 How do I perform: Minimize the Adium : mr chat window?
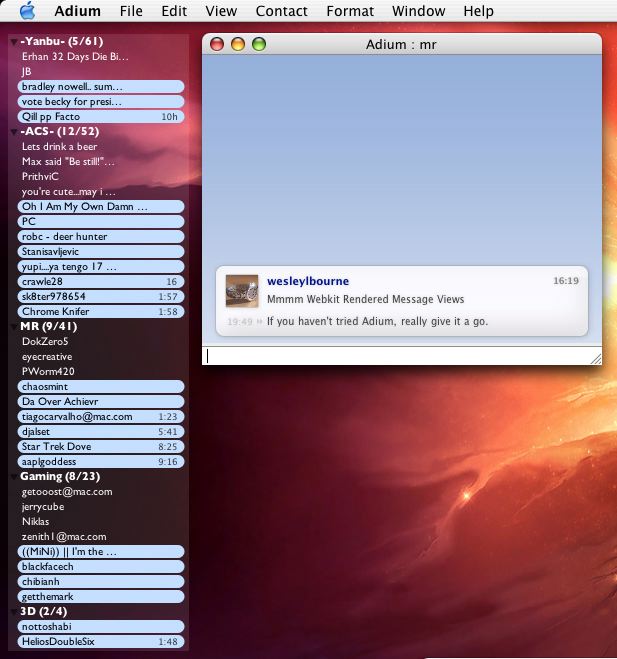[238, 44]
